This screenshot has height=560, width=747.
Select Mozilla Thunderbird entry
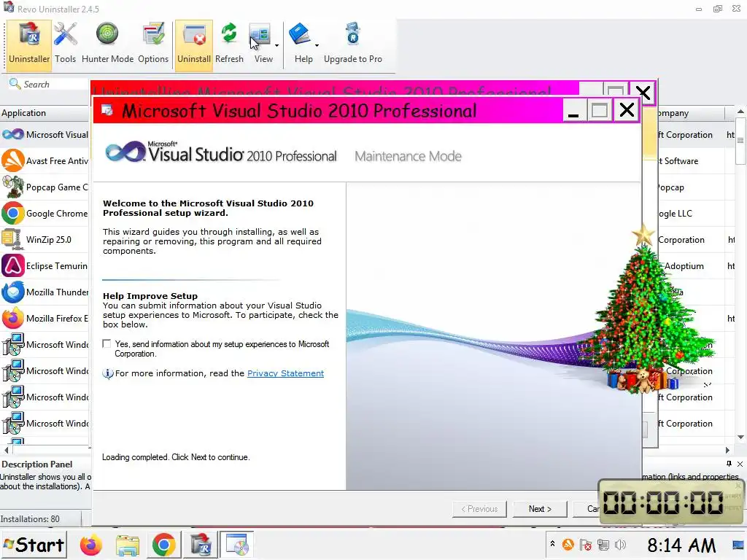tap(44, 292)
